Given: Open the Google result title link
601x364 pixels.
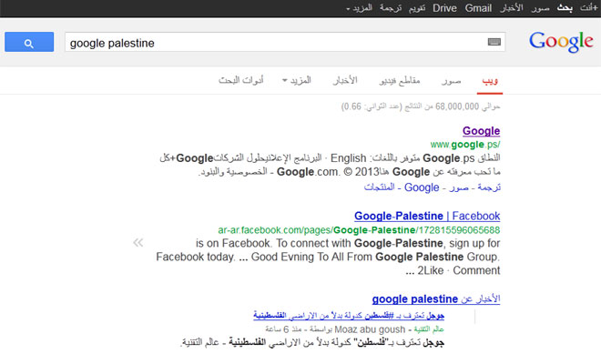Looking at the screenshot, I should (481, 131).
